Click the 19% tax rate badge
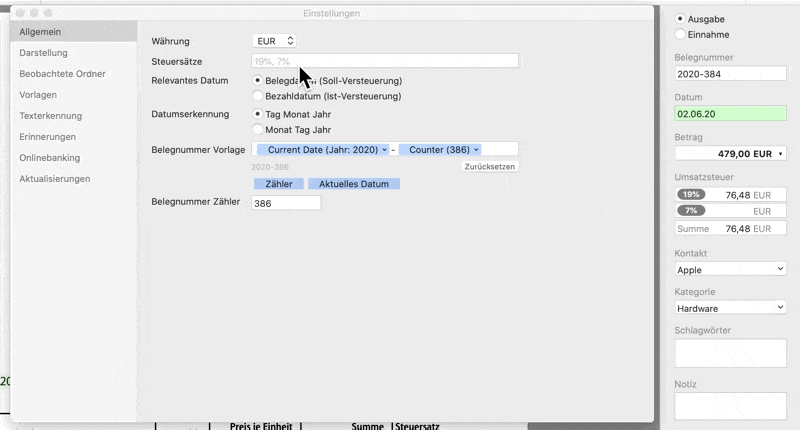This screenshot has width=800, height=430. tap(690, 194)
